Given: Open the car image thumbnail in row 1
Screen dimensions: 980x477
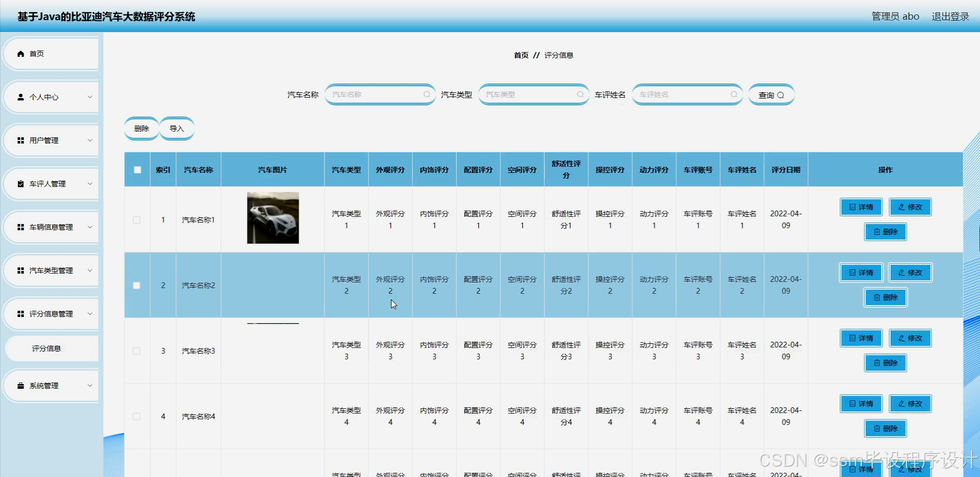Looking at the screenshot, I should (273, 218).
